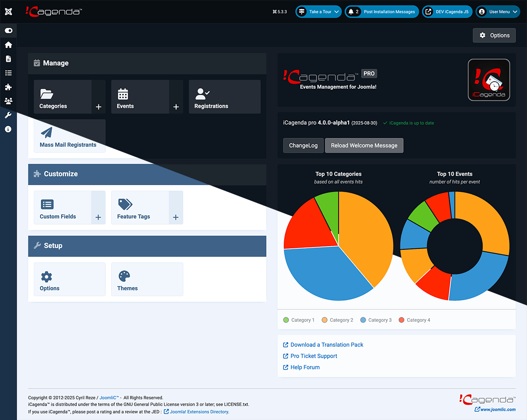The image size is (527, 420).
Task: Go to the dashboard home icon in sidebar
Action: coord(8,44)
